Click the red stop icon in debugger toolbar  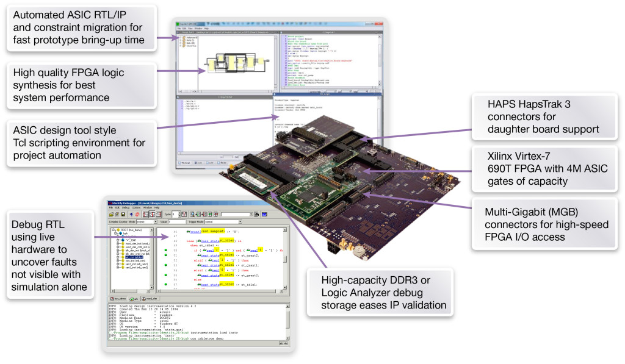click(137, 214)
